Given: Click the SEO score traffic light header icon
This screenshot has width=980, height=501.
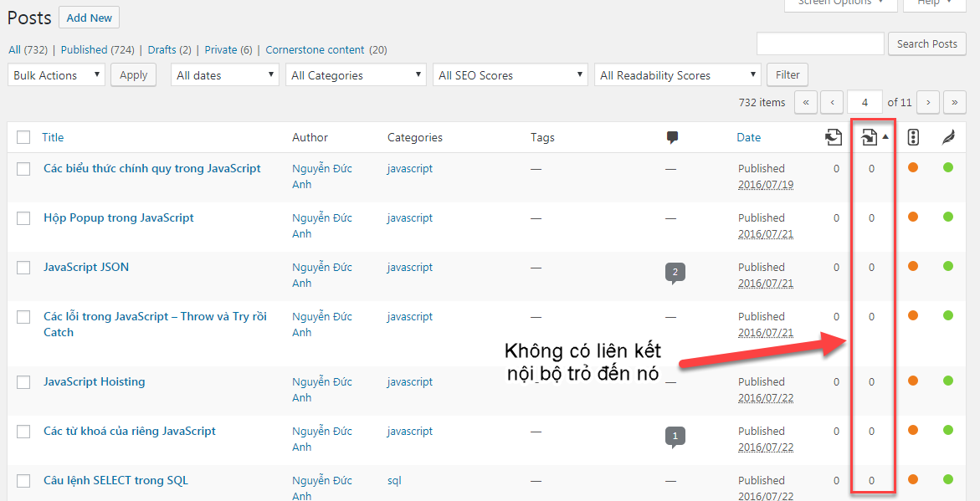Looking at the screenshot, I should pos(913,137).
